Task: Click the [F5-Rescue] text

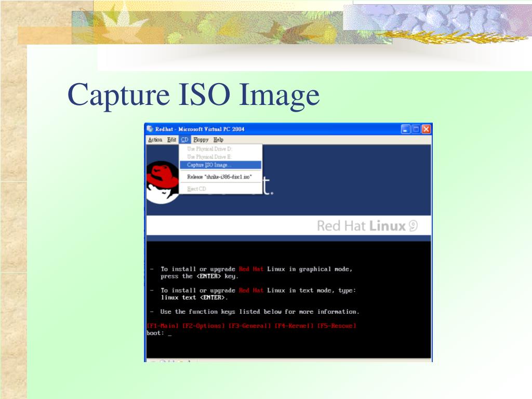Action: click(337, 326)
